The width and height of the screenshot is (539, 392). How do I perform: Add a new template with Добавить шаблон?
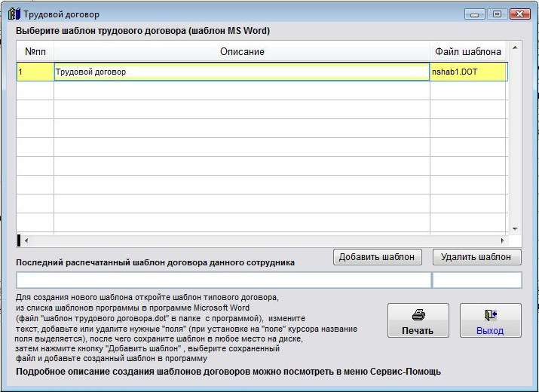point(378,257)
